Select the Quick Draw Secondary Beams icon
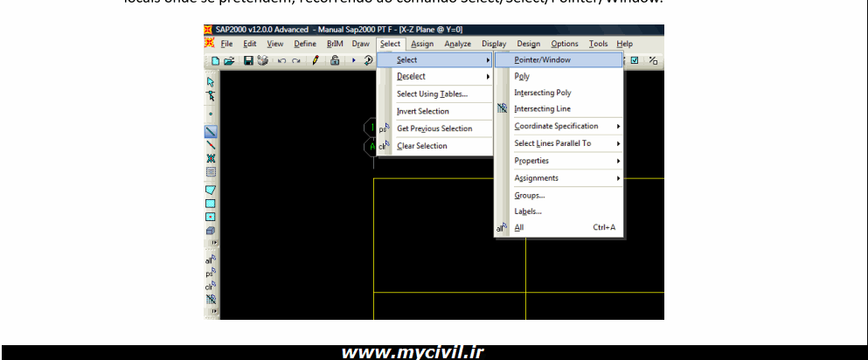The height and width of the screenshot is (360, 868). [x=211, y=171]
